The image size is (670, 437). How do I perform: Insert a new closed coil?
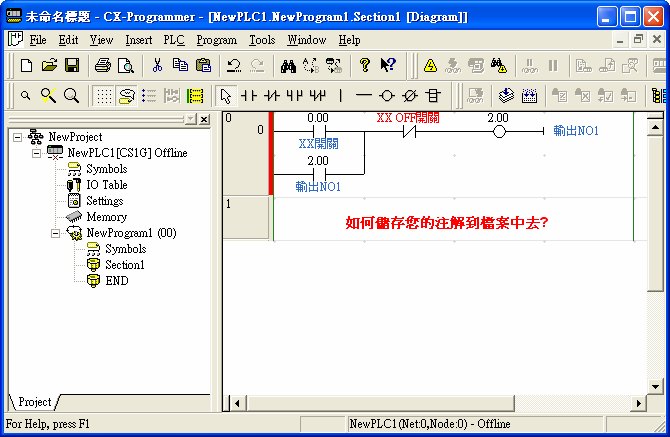(x=410, y=96)
